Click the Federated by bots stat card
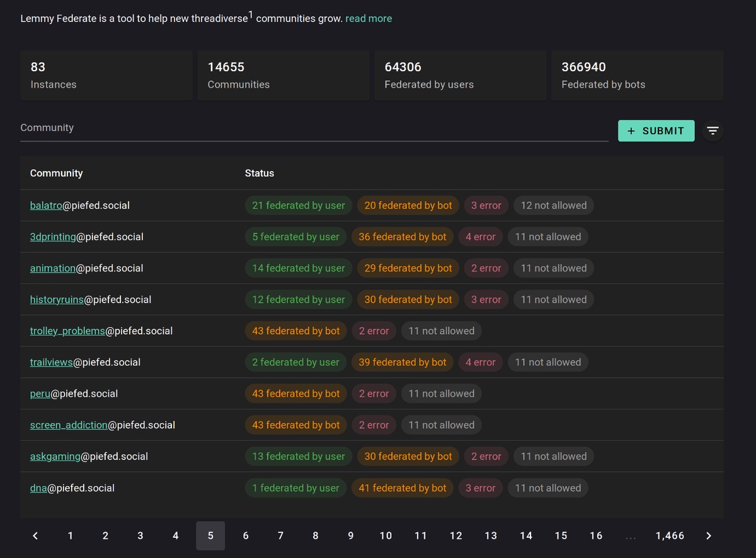756x558 pixels. coord(637,75)
